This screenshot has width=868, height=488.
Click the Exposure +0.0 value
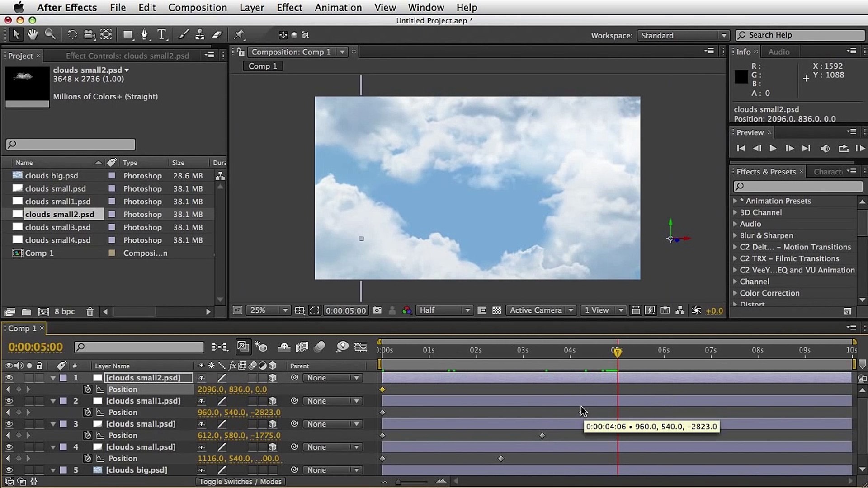tap(714, 311)
